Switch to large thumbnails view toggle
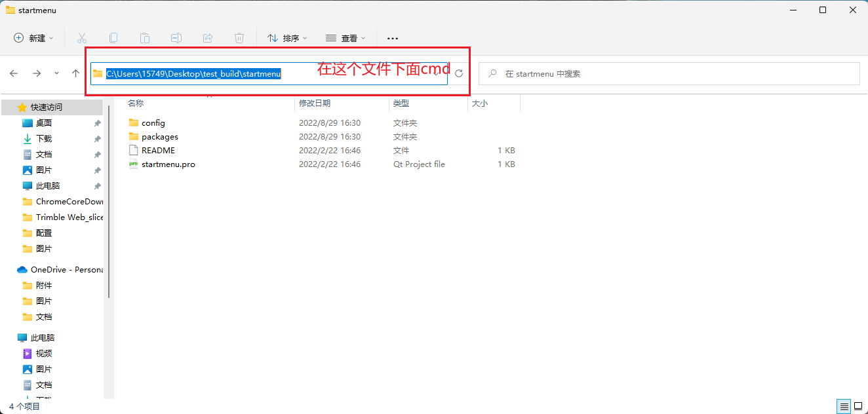 coord(858,406)
